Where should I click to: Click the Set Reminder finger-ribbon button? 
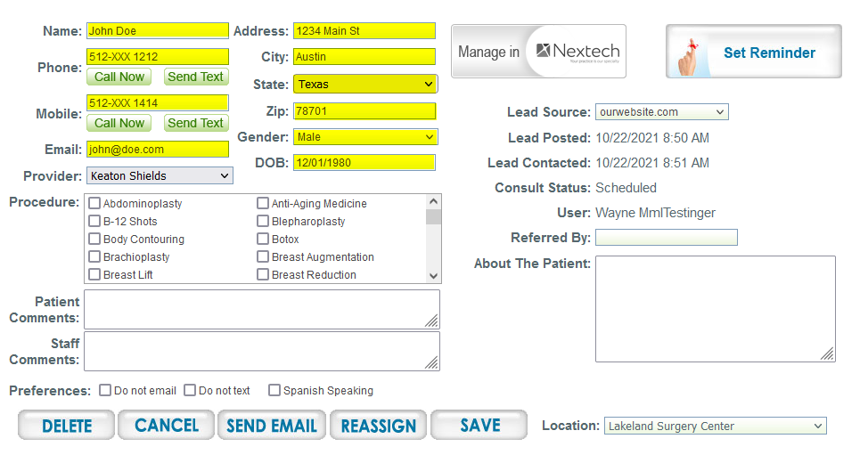click(753, 53)
